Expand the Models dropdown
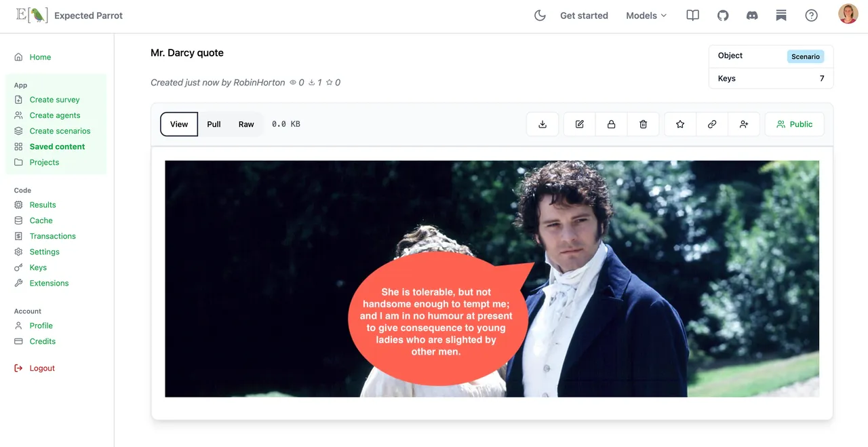Screen dimensions: 868x447 click(x=646, y=16)
